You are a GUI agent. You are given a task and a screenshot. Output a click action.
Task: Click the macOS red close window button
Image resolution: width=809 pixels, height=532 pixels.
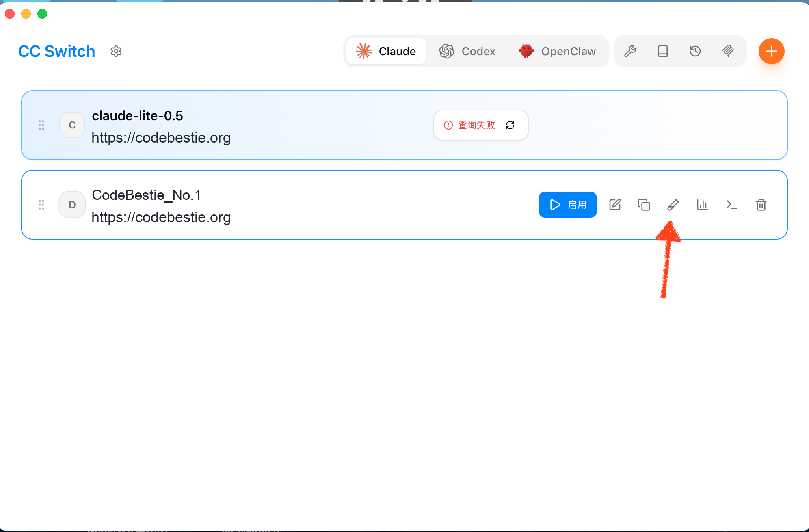pyautogui.click(x=10, y=14)
